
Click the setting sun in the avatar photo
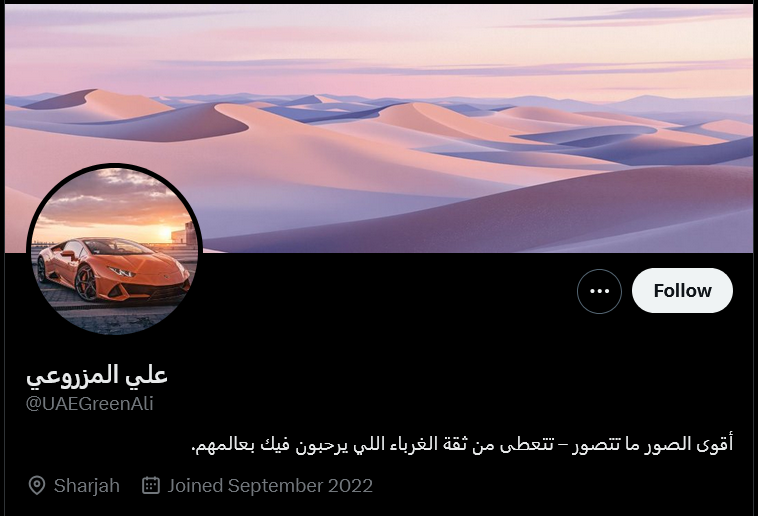point(165,233)
